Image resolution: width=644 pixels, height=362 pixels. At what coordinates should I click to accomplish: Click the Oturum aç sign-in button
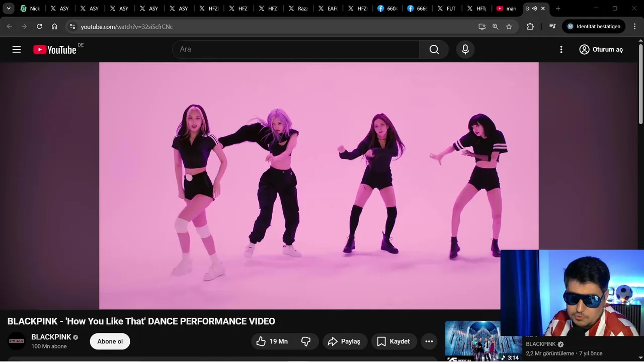tap(601, 49)
